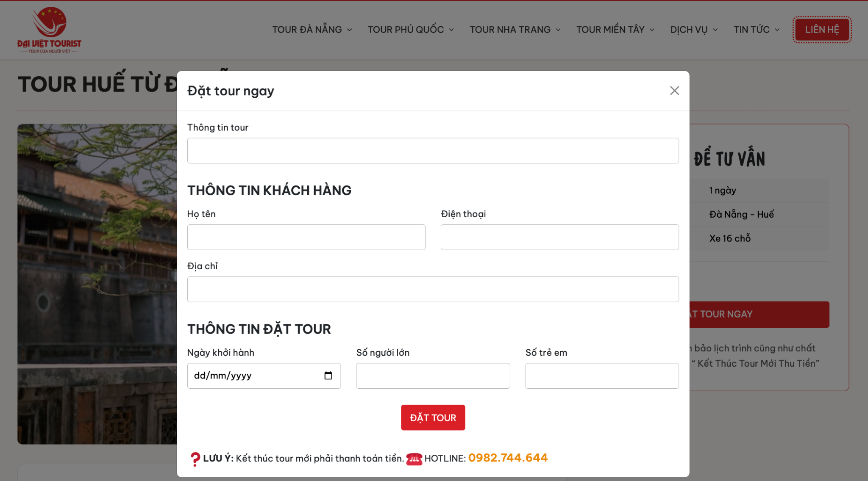Click the ĐẶT TOUR submit button
Viewport: 868px width, 481px height.
tap(433, 417)
